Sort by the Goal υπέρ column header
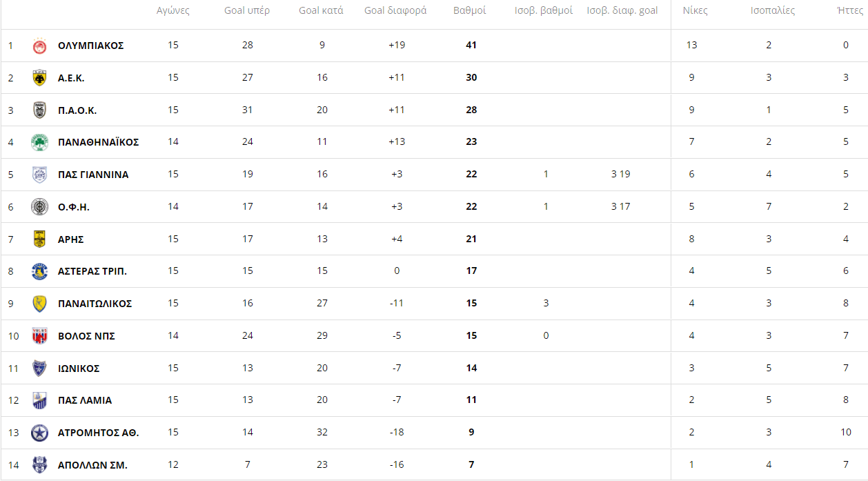 tap(247, 10)
